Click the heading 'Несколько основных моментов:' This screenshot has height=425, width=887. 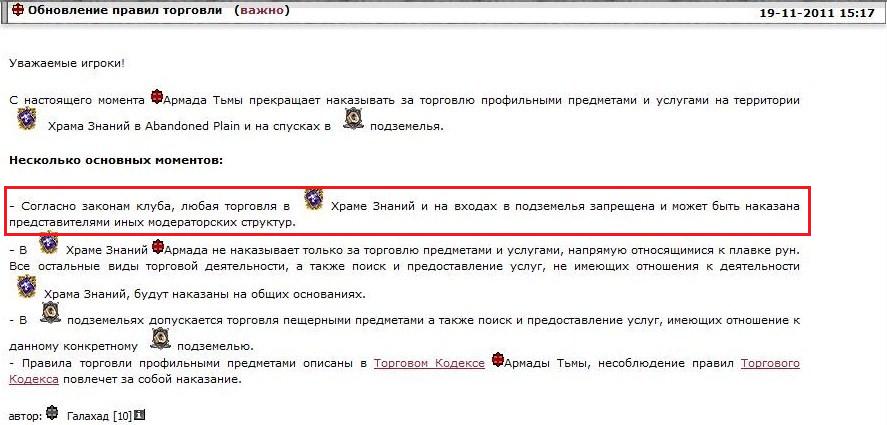tap(116, 160)
